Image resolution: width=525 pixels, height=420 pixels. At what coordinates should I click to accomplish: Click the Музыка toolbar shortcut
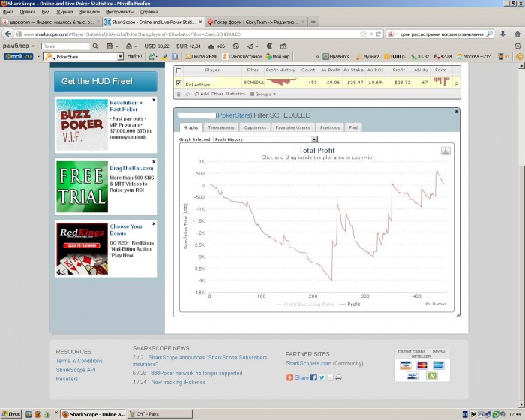[367, 56]
